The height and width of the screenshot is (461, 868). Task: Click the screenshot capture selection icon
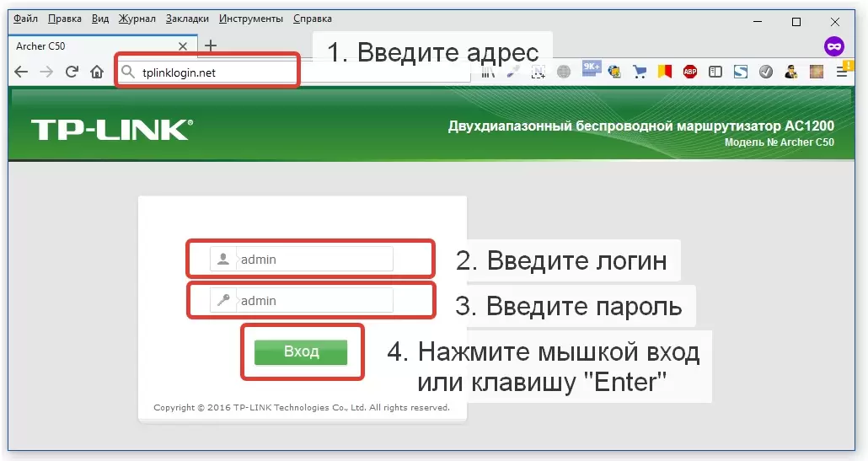click(538, 72)
